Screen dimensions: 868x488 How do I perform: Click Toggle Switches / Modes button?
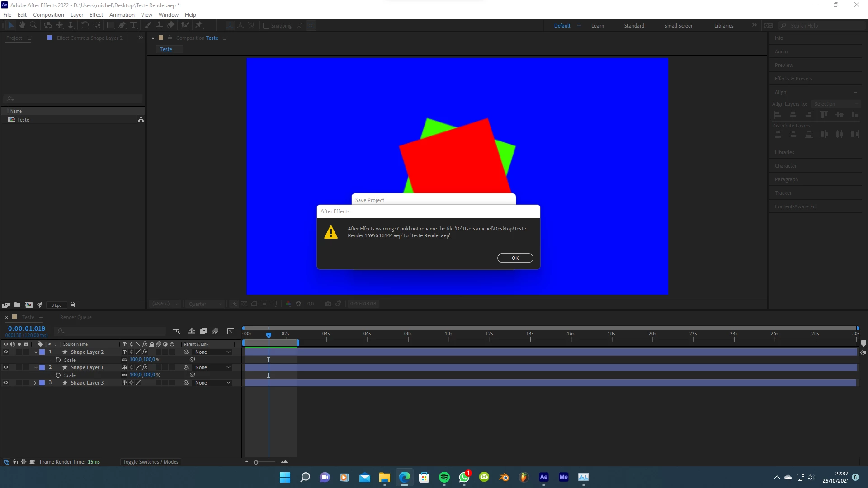tap(151, 462)
